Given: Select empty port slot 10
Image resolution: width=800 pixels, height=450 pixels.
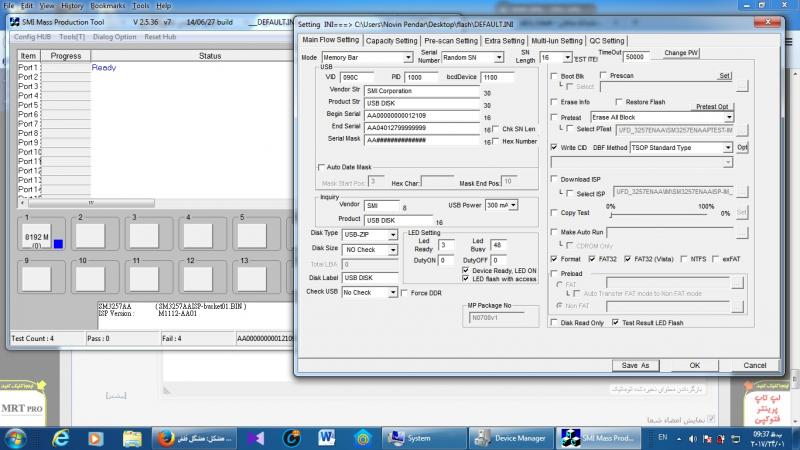Looking at the screenshot, I should [x=90, y=279].
